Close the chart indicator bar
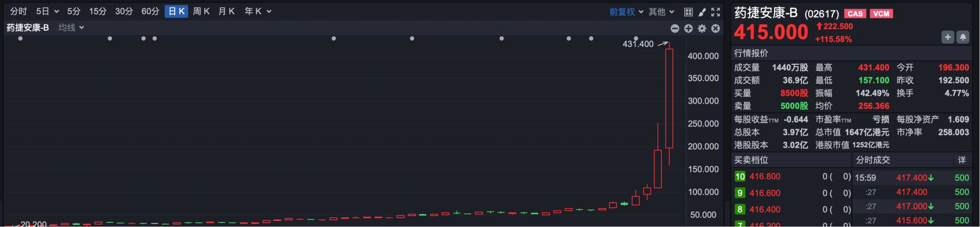The height and width of the screenshot is (227, 980). point(716,29)
